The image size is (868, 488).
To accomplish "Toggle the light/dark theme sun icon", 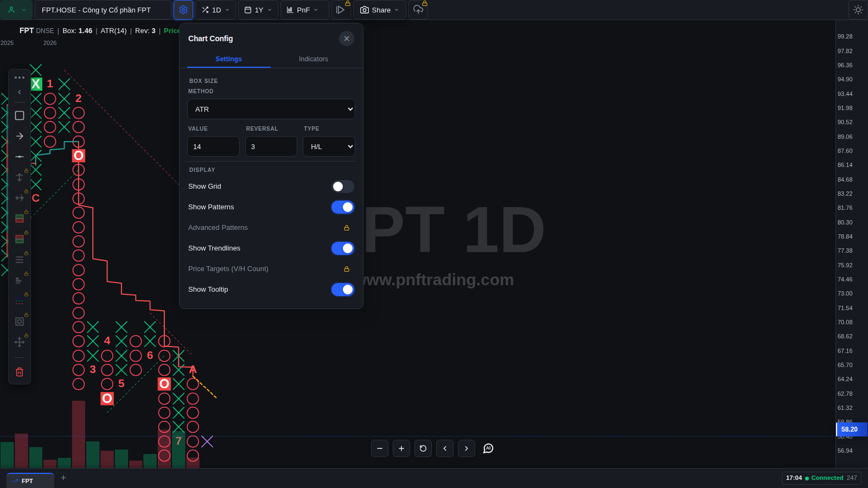I will click(858, 10).
